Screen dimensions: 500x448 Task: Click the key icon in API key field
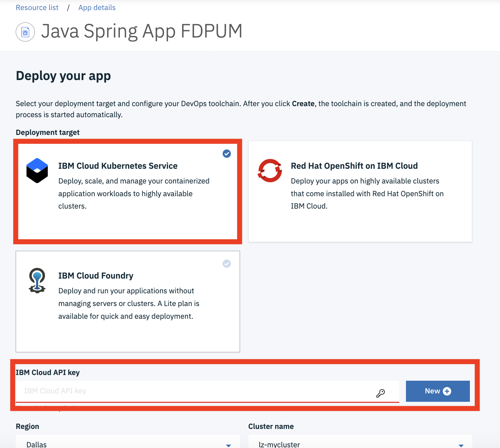click(x=381, y=393)
